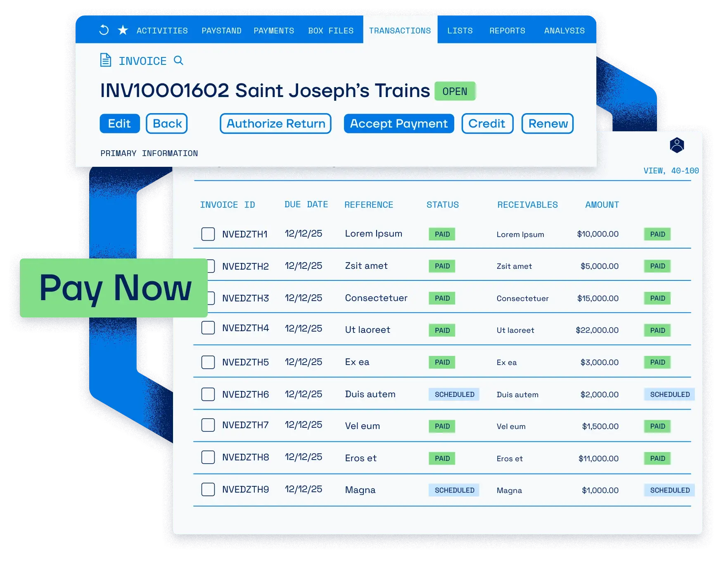
Task: Click the Vel eum reference cell
Action: tap(362, 426)
